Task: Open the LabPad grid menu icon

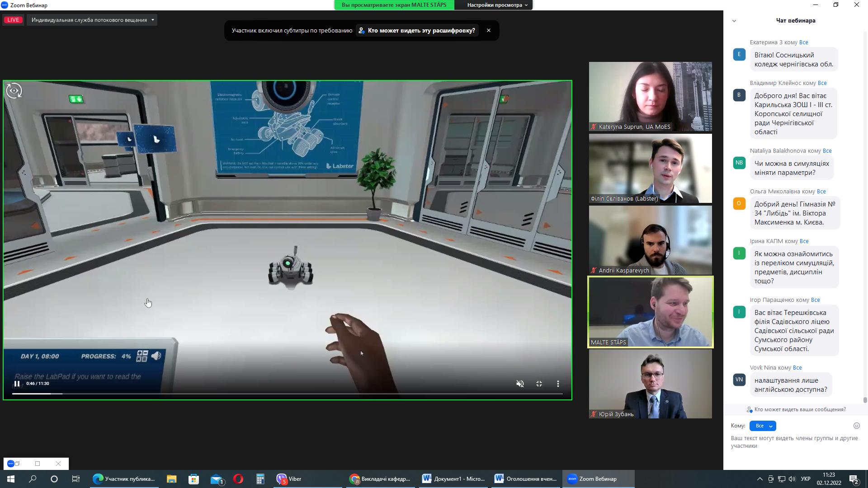Action: tap(142, 356)
